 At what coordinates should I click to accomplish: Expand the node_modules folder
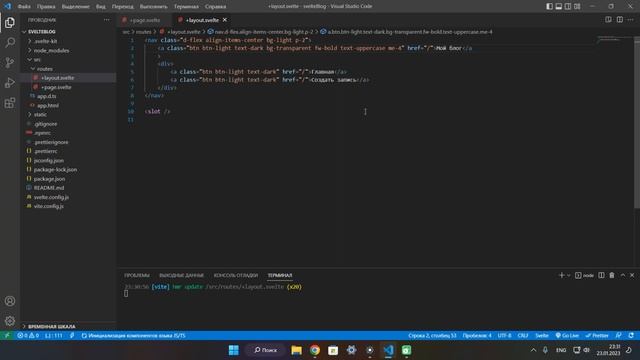coord(29,51)
